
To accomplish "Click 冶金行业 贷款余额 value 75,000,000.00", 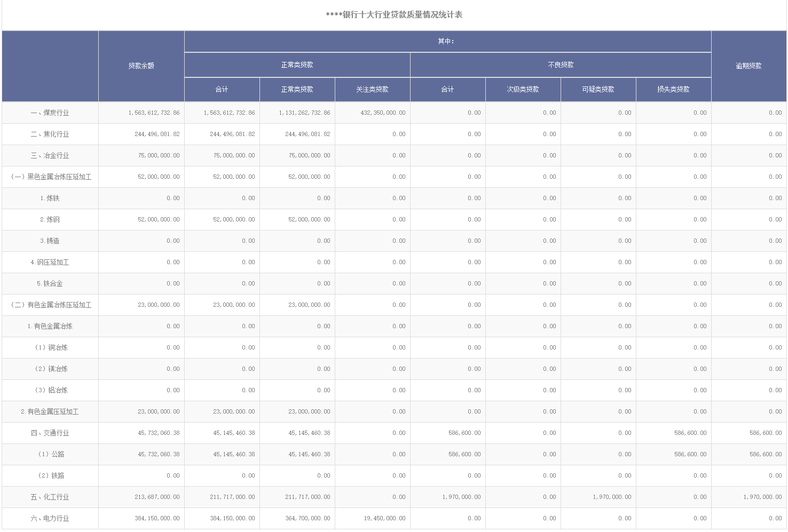I will (x=159, y=155).
